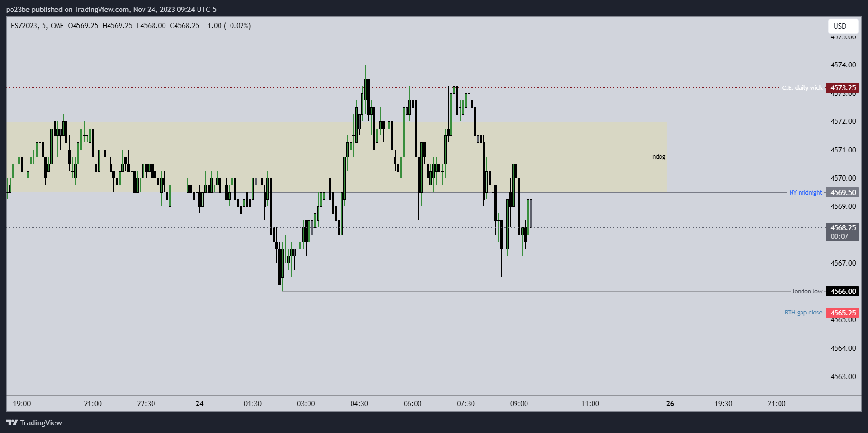Click the bold '26' date marker
The height and width of the screenshot is (433, 868).
670,404
